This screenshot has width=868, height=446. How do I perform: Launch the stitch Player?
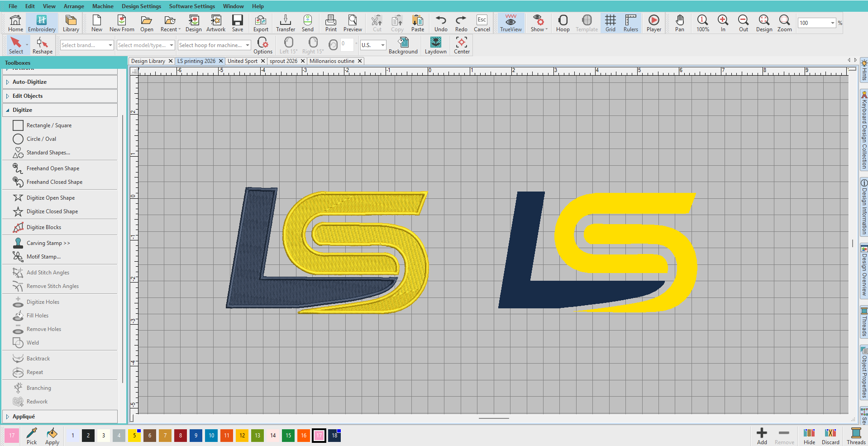click(x=653, y=24)
